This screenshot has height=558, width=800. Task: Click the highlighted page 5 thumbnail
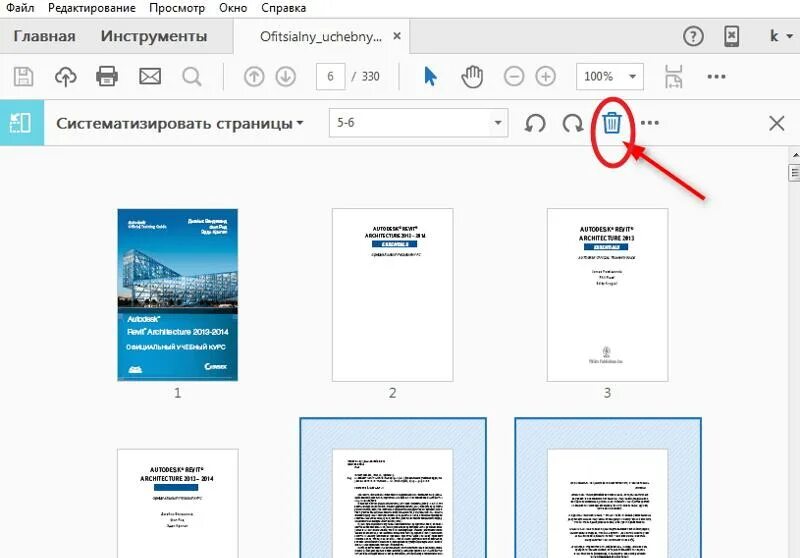[x=393, y=488]
